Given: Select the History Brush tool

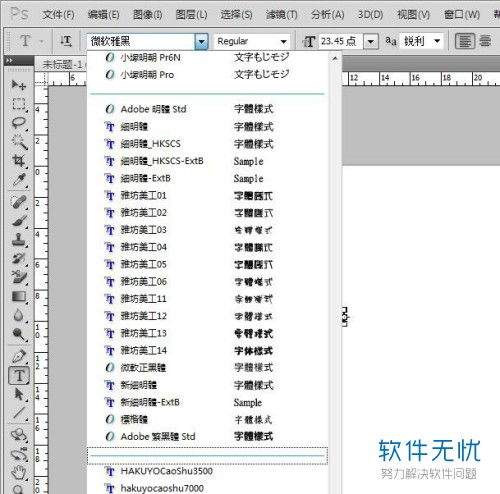Looking at the screenshot, I should [x=19, y=258].
